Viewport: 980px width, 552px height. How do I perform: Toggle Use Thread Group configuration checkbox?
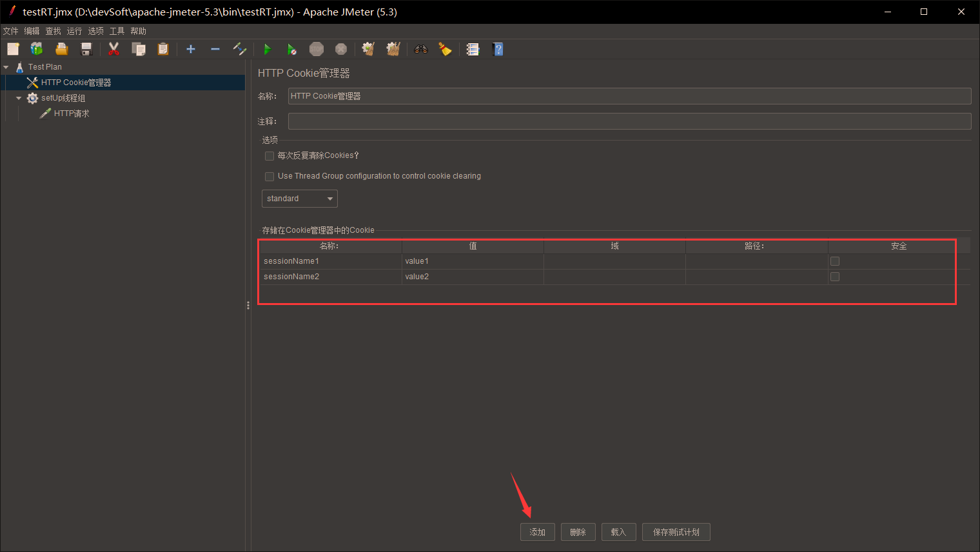coord(269,177)
